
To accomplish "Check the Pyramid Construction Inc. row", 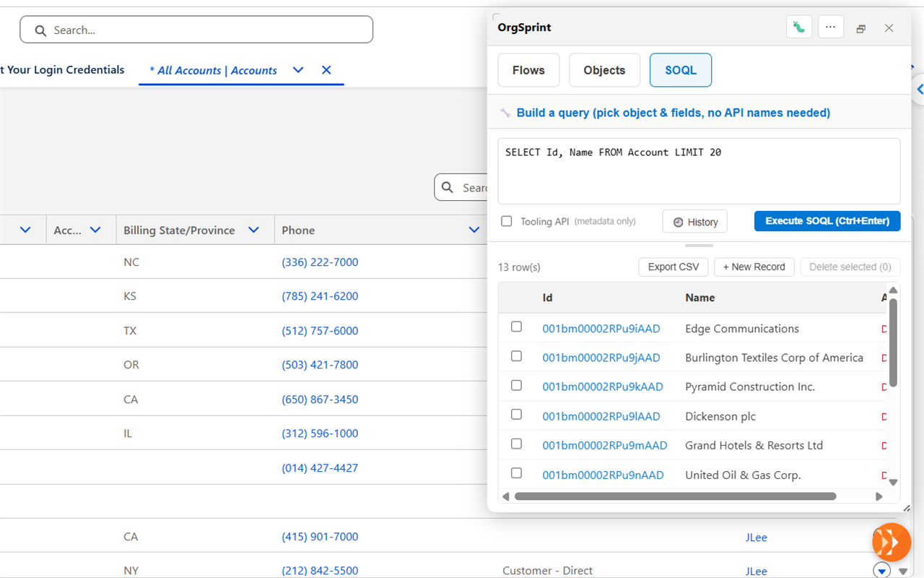I will click(516, 385).
